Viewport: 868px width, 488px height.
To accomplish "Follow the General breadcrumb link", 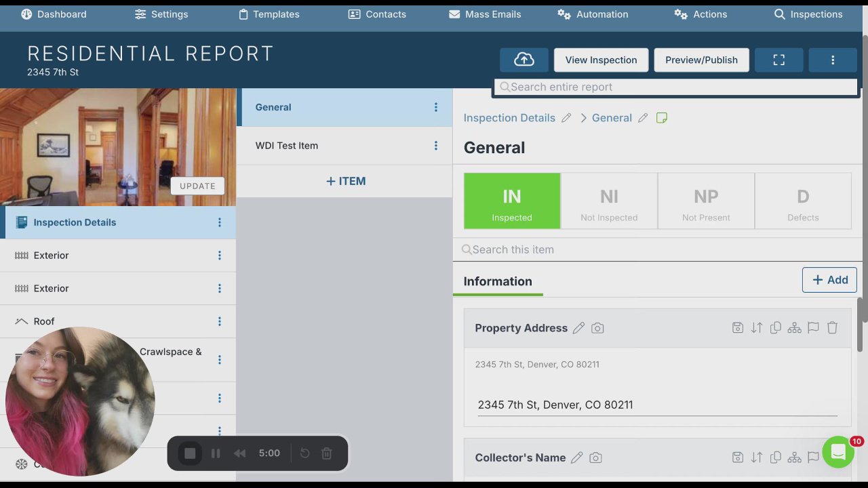I will pyautogui.click(x=612, y=118).
